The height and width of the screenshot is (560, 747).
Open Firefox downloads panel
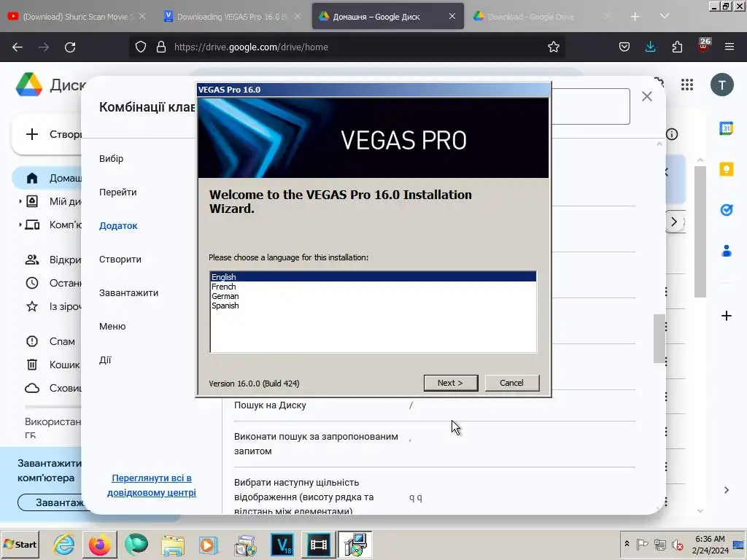650,47
